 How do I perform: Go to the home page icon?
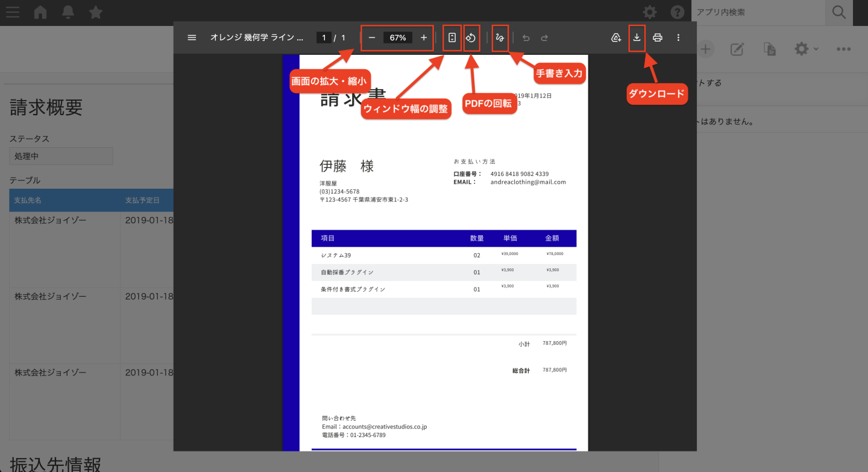40,12
